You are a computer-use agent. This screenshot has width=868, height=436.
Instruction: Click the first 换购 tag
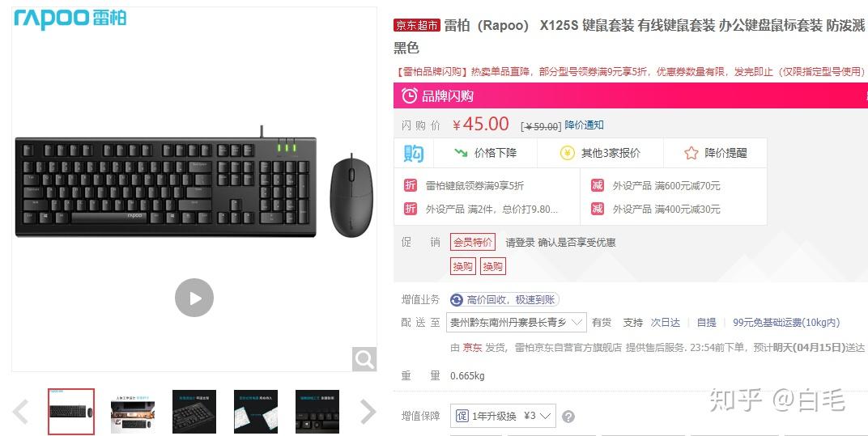coord(463,267)
